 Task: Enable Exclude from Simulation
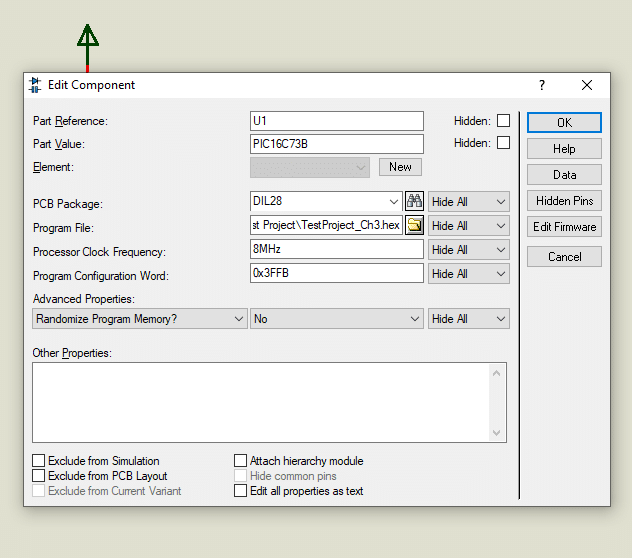click(38, 460)
